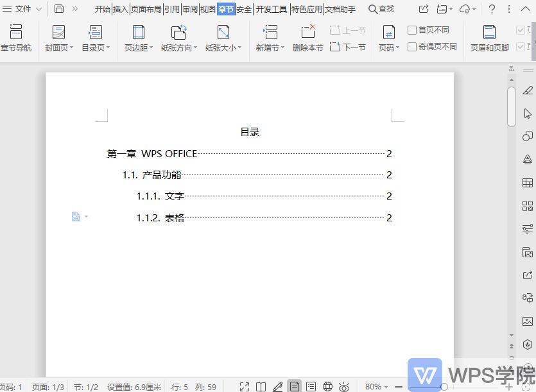Open the 页眉和页脚 header and footer tool

click(489, 38)
